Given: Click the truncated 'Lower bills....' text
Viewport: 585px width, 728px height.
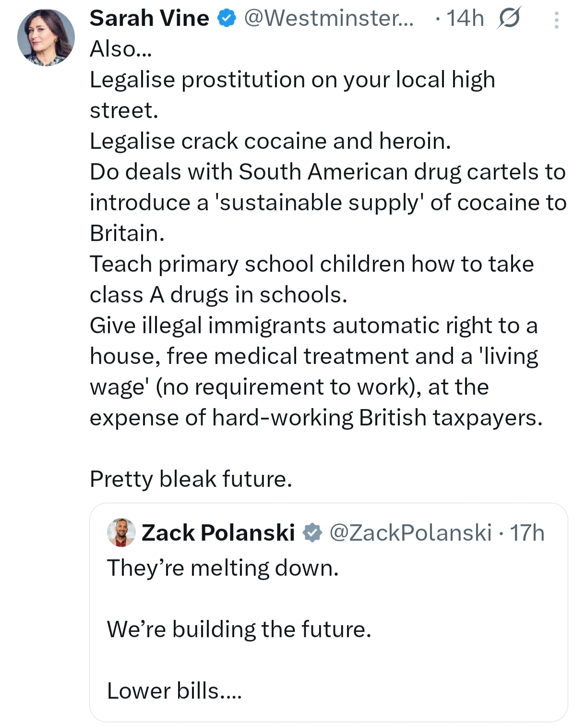Looking at the screenshot, I should pos(174,691).
